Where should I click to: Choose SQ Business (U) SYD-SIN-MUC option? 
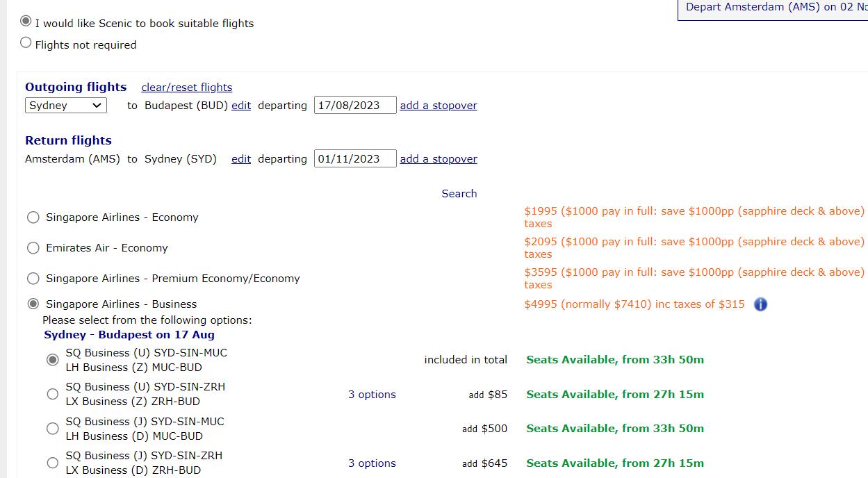tap(52, 360)
